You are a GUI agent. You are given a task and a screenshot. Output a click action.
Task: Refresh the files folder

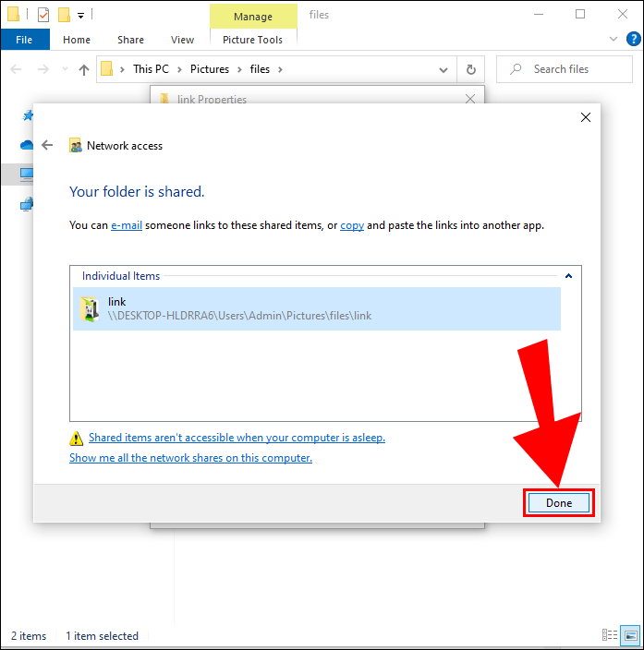pos(471,69)
